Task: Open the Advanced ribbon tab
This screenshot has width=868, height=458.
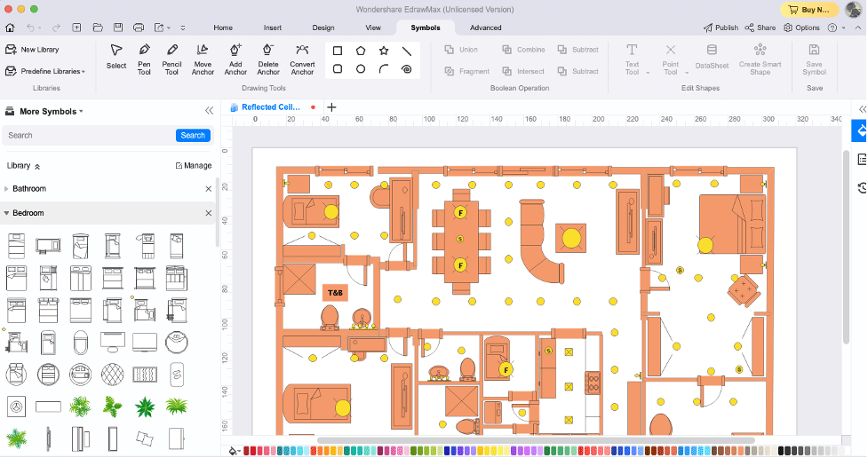Action: tap(485, 28)
